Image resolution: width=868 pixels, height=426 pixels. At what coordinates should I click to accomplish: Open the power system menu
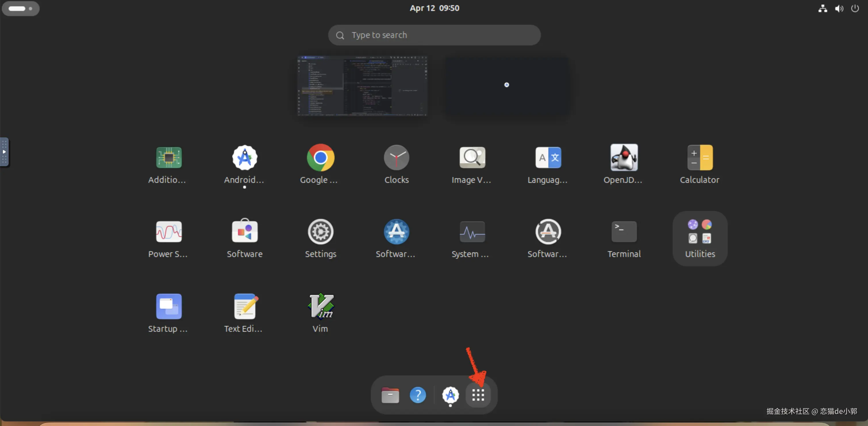point(854,8)
